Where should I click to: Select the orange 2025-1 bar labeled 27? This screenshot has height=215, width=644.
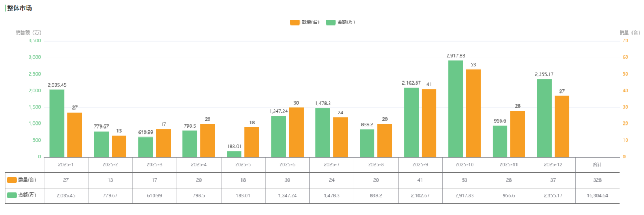pos(75,135)
